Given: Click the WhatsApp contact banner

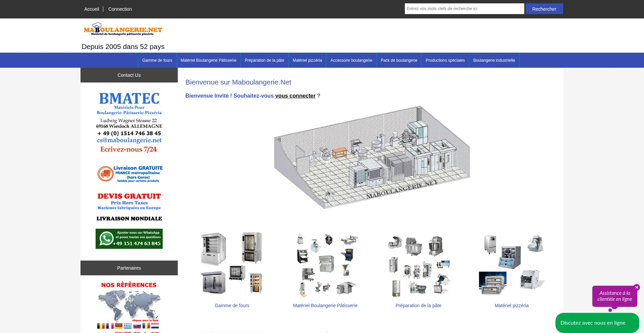Looking at the screenshot, I should pyautogui.click(x=129, y=239).
